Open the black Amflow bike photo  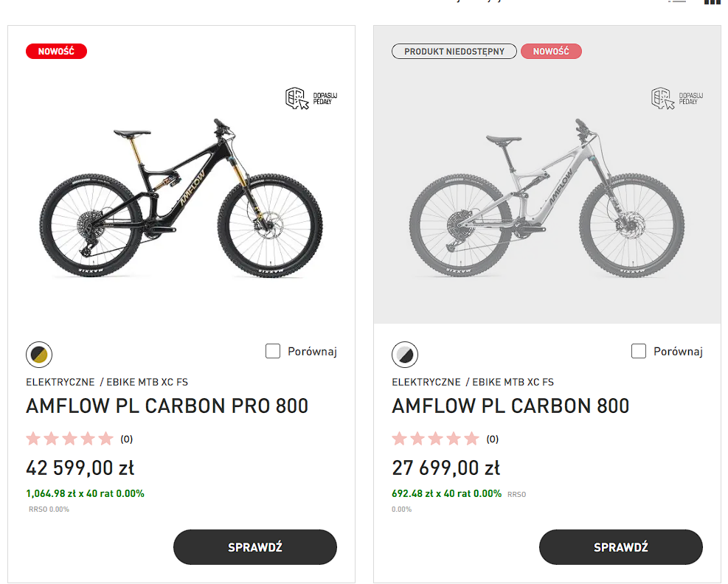coord(181,198)
